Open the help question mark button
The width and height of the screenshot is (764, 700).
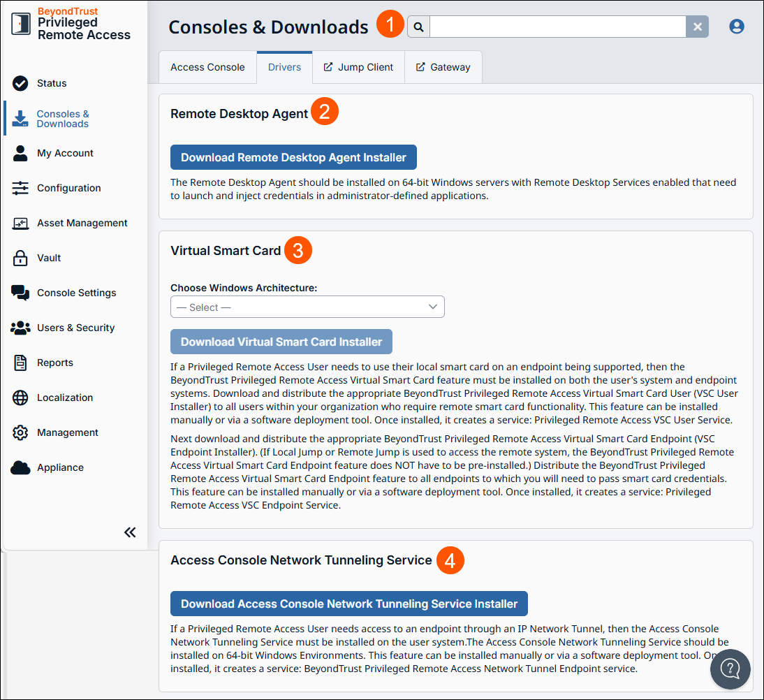coord(730,669)
